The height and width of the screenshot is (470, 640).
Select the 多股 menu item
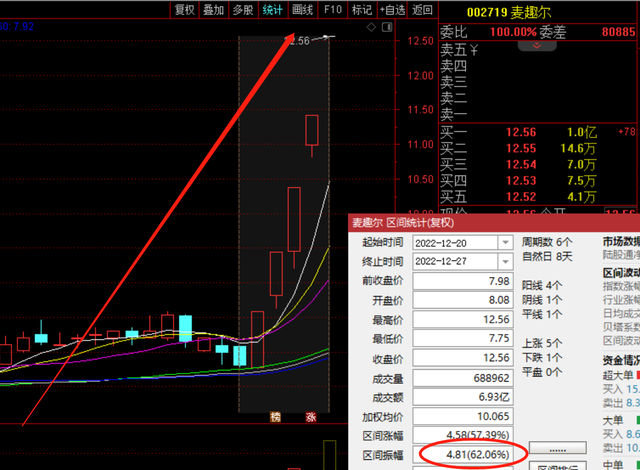[x=242, y=10]
